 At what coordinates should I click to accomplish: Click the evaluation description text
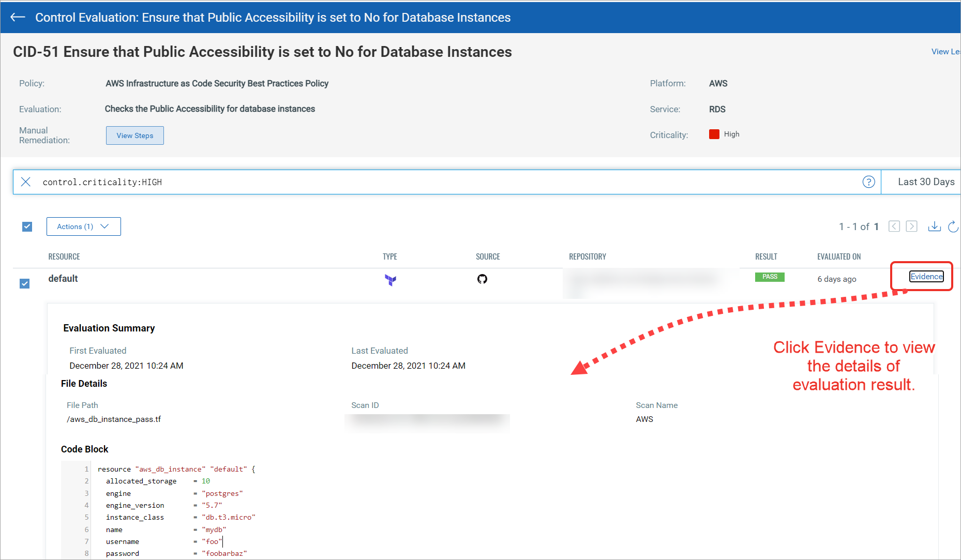(210, 109)
